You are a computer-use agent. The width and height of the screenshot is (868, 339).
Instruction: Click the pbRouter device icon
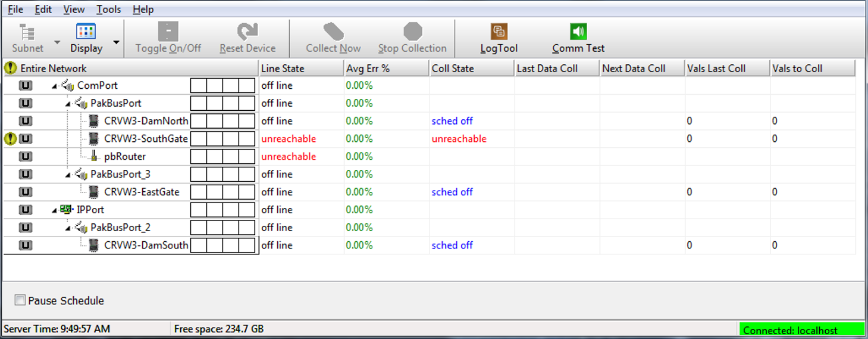93,157
